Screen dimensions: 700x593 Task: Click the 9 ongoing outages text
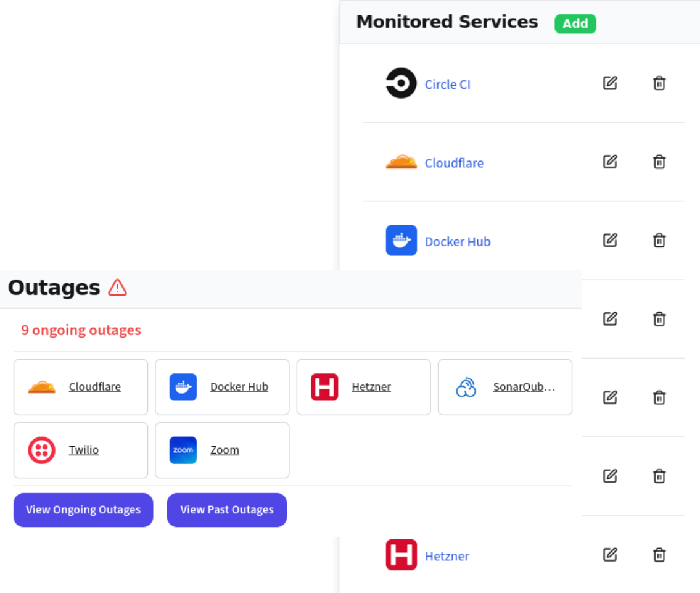(x=81, y=330)
